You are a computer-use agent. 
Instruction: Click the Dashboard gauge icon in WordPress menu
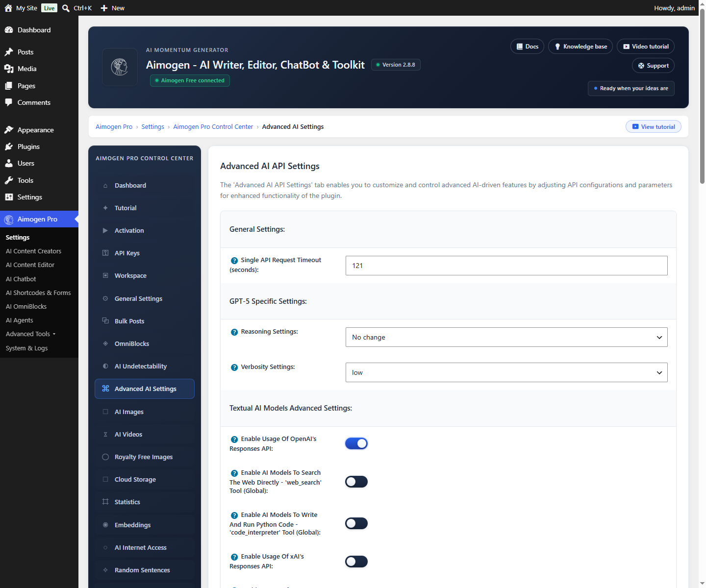coord(9,30)
